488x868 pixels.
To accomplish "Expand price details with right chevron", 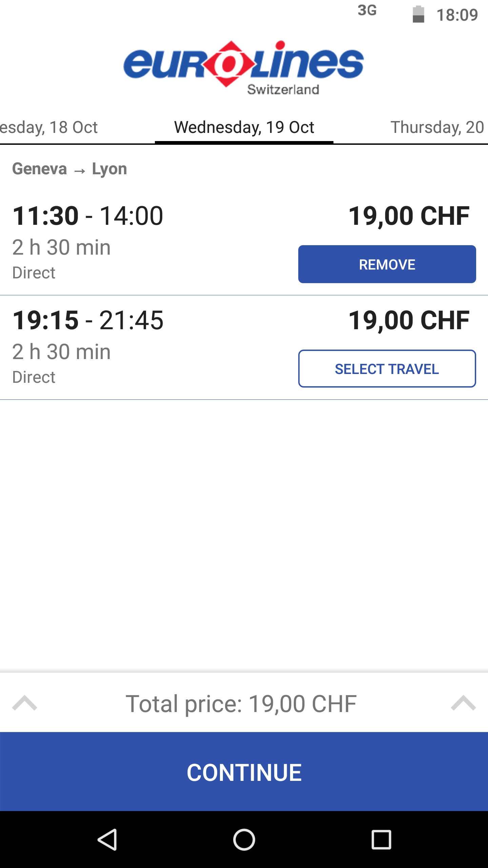I will pyautogui.click(x=463, y=703).
